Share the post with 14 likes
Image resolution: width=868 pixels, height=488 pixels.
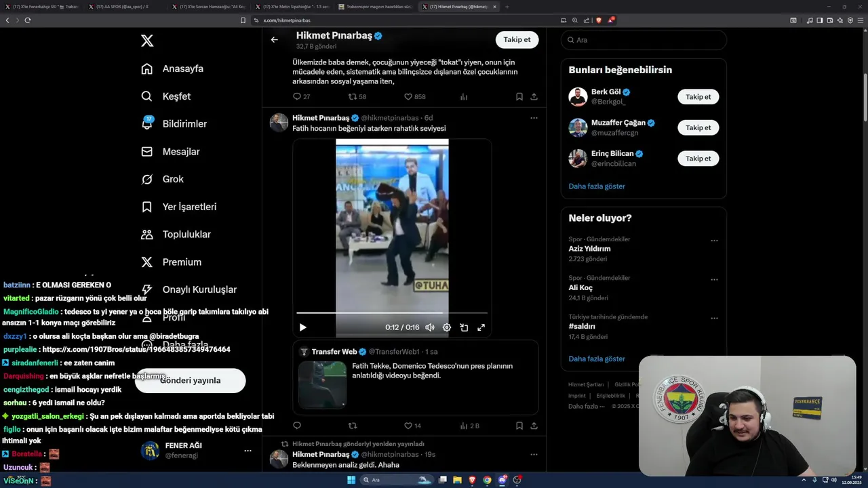click(534, 426)
